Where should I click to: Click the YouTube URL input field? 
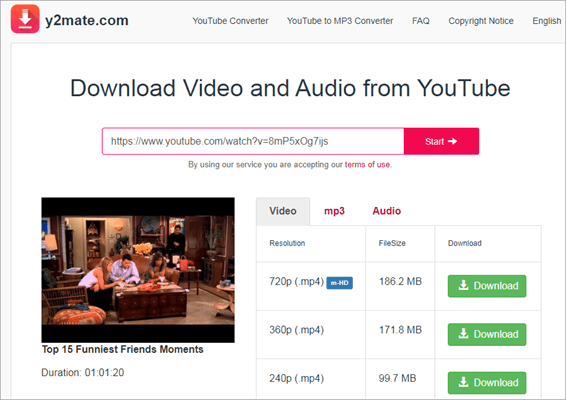(x=253, y=141)
